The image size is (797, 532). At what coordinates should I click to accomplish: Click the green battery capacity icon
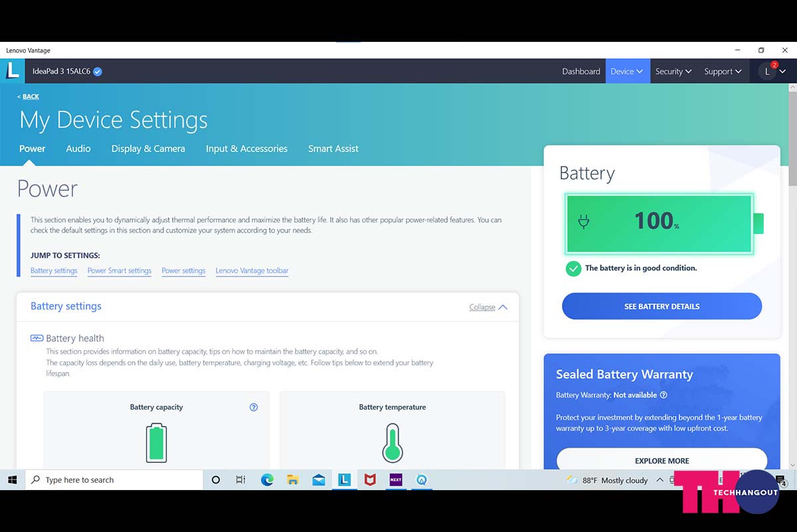tap(156, 443)
